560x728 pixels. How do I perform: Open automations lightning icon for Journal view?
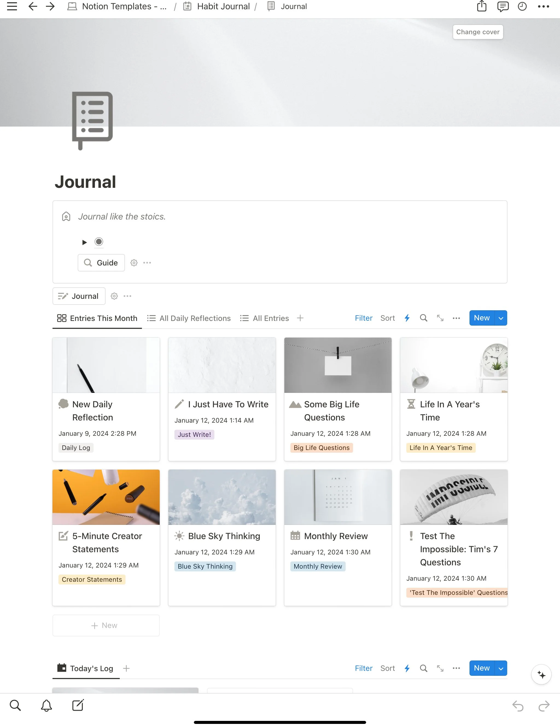point(407,318)
